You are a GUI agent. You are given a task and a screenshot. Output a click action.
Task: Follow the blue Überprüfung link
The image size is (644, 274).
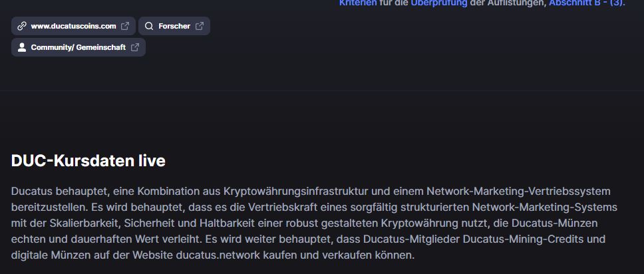438,3
